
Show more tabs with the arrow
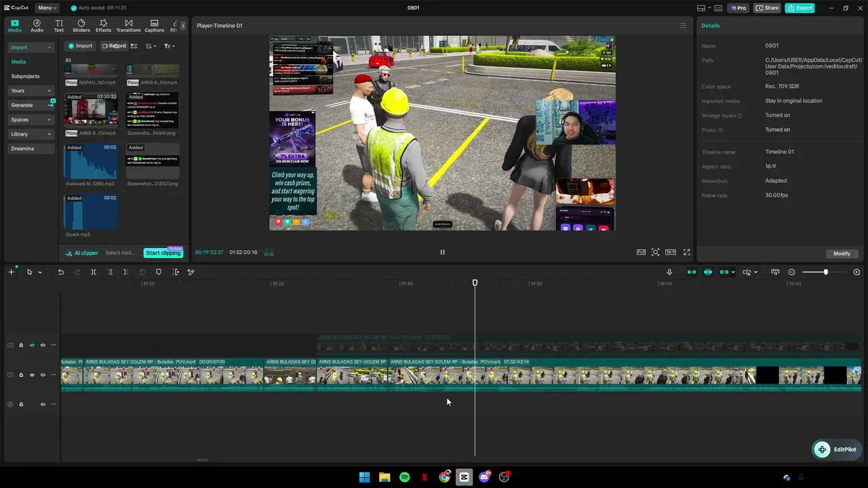tap(182, 26)
